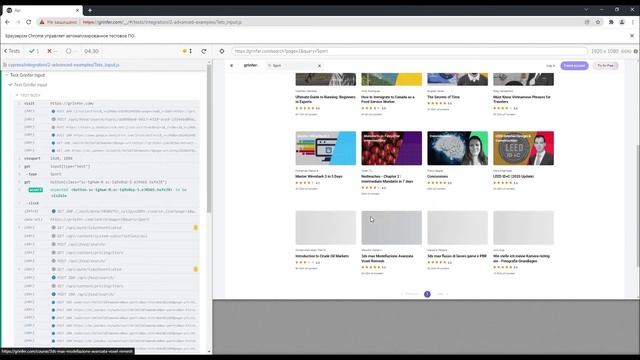Select the assert expected button visible row
Viewport: 640px width, 360px height.
107,193
